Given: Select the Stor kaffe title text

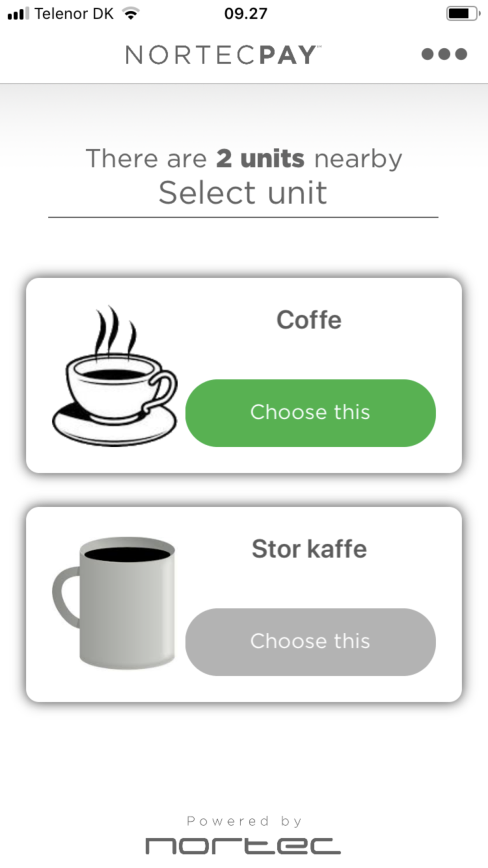Looking at the screenshot, I should [309, 549].
